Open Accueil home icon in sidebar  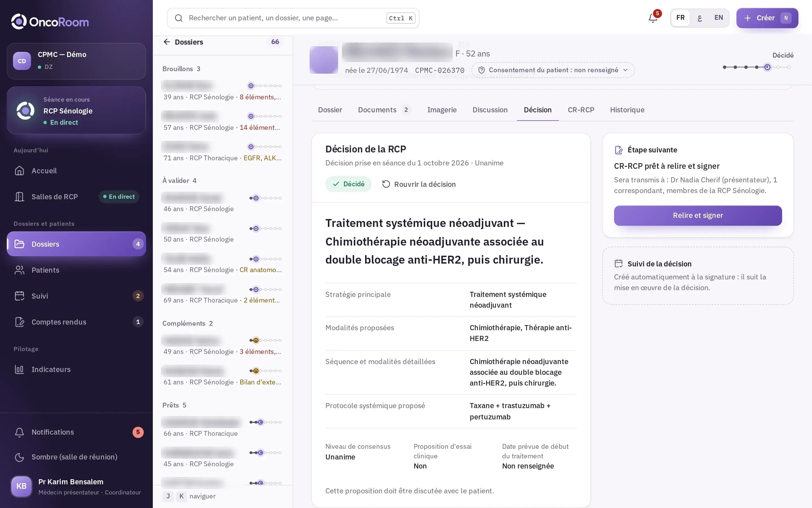coord(19,171)
